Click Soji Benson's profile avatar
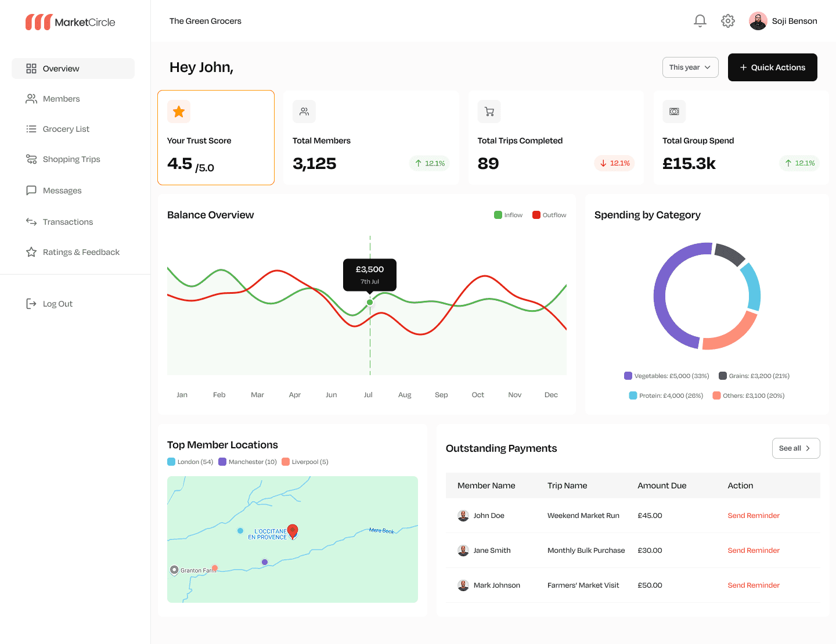Image resolution: width=836 pixels, height=644 pixels. click(x=758, y=21)
